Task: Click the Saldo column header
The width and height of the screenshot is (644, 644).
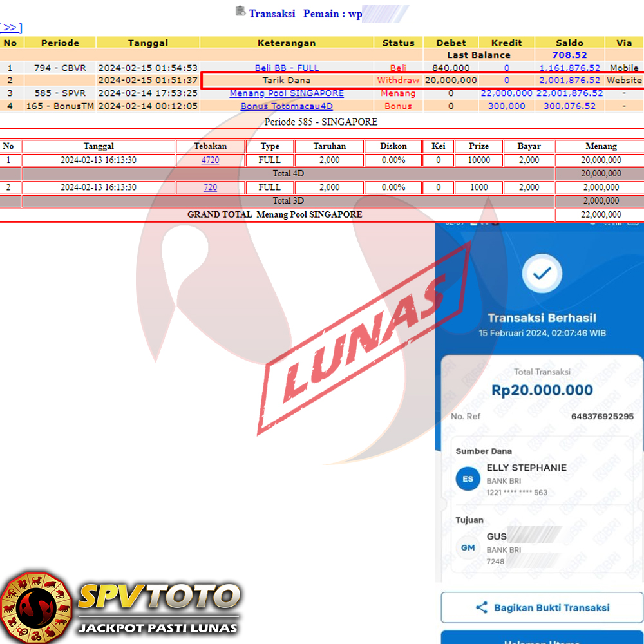Action: click(569, 43)
